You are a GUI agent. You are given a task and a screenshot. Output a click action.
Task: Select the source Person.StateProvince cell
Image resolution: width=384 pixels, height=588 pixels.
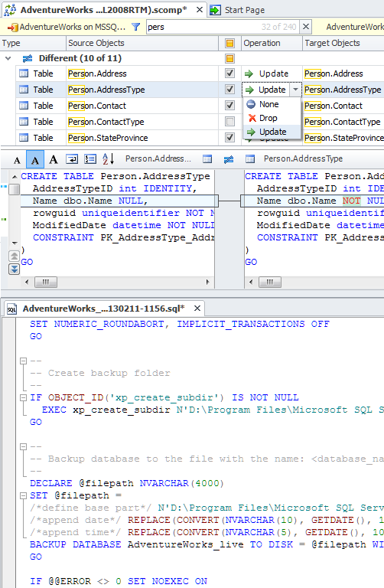pyautogui.click(x=142, y=138)
